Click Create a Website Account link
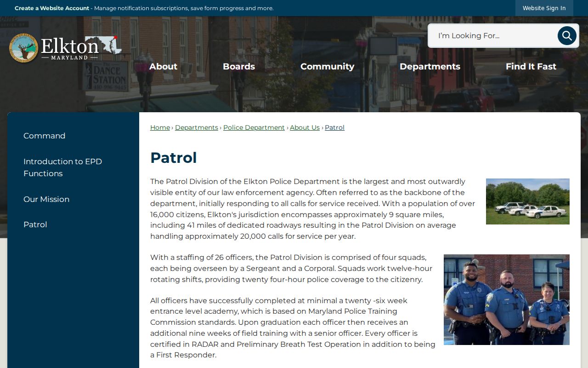Viewport: 588px width, 368px height. point(52,8)
